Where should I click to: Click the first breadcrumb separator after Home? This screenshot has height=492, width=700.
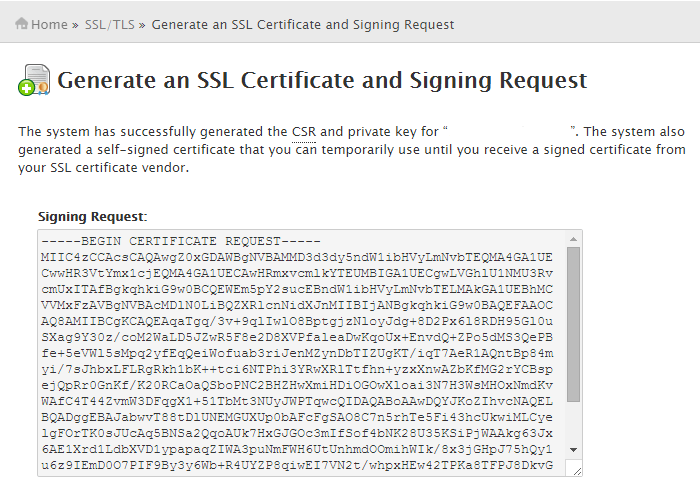tap(75, 24)
